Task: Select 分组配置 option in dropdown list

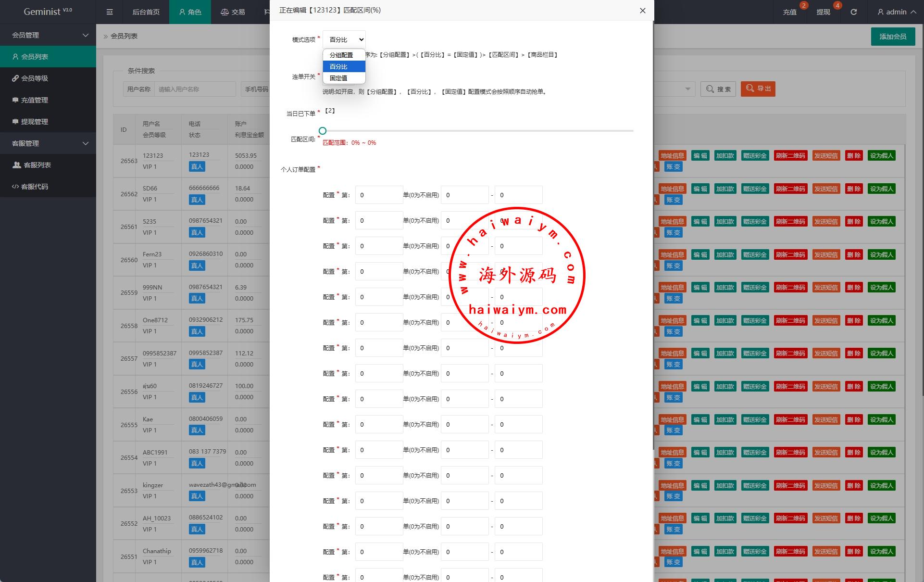Action: click(x=341, y=55)
